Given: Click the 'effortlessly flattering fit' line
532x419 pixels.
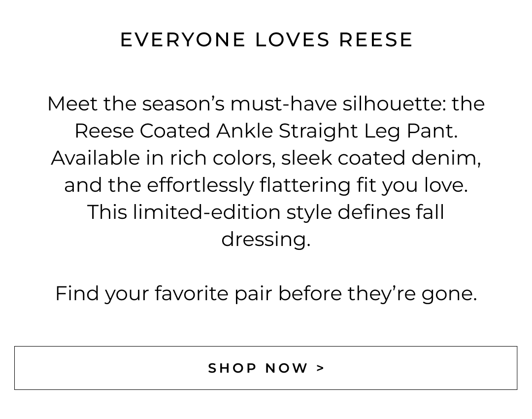Looking at the screenshot, I should pos(266,185).
